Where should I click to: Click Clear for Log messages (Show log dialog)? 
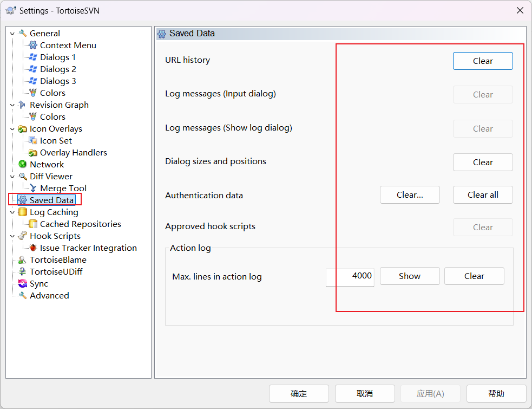pos(483,129)
